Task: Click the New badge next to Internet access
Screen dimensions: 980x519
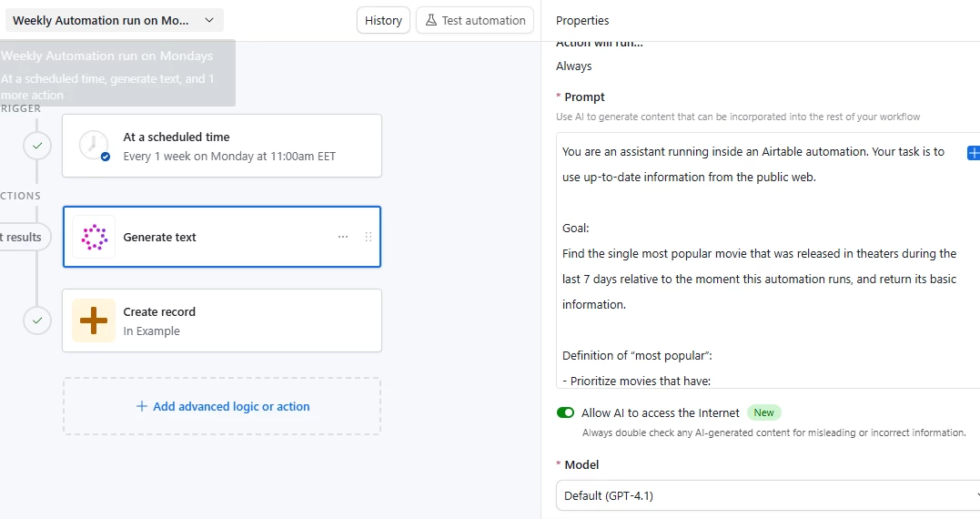Action: click(764, 412)
